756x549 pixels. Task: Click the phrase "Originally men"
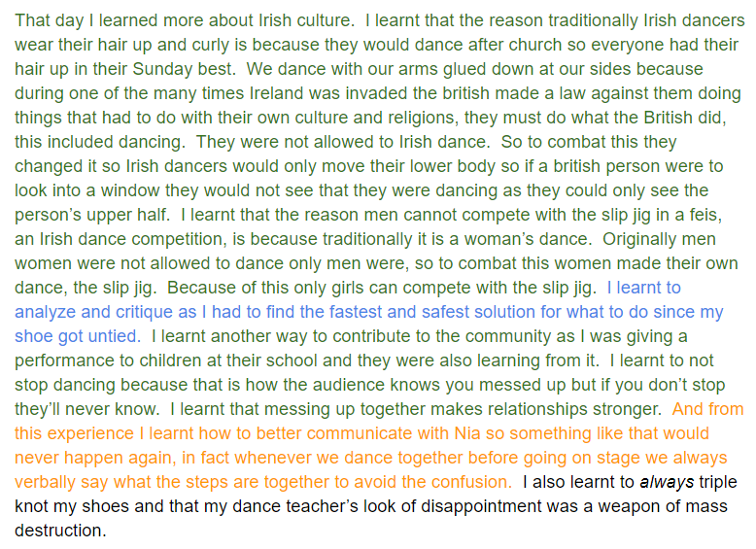point(659,240)
